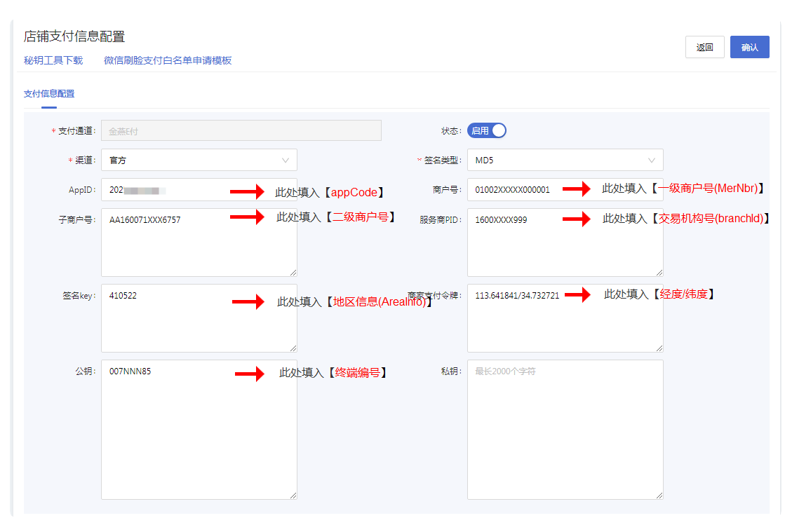Click the 子商户号 text area resize handle
This screenshot has width=785, height=532.
click(293, 272)
